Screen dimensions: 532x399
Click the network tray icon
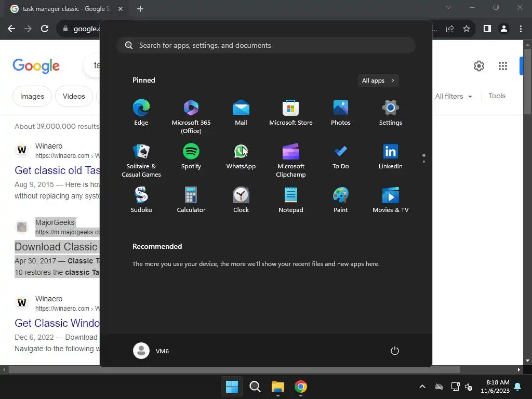point(455,387)
